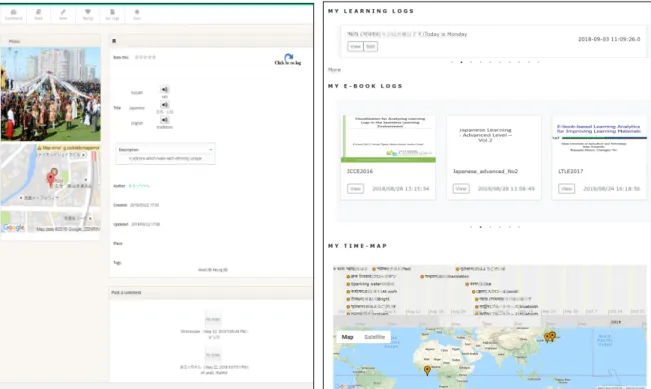The height and width of the screenshot is (389, 651).
Task: Play audio for the Japanese title
Action: (165, 105)
